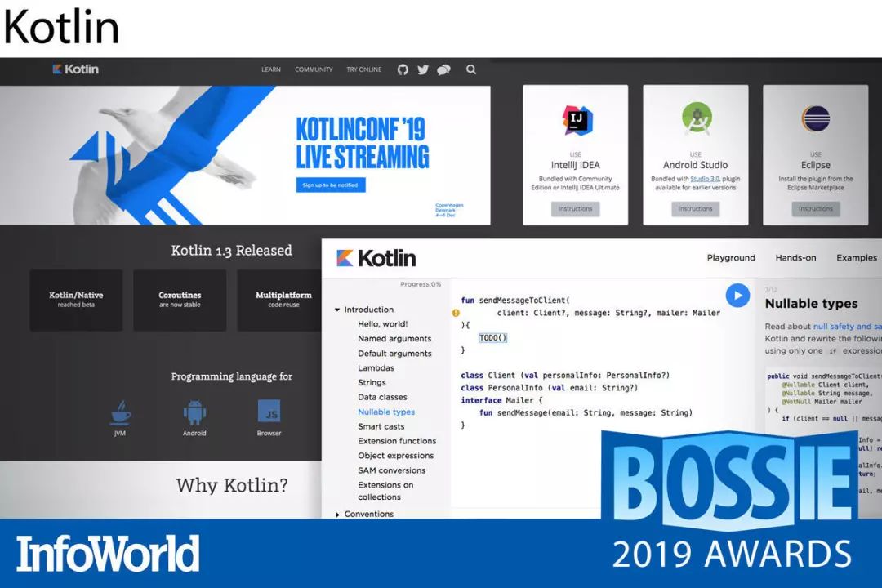The image size is (882, 588).
Task: Run code with the blue play button
Action: click(737, 296)
